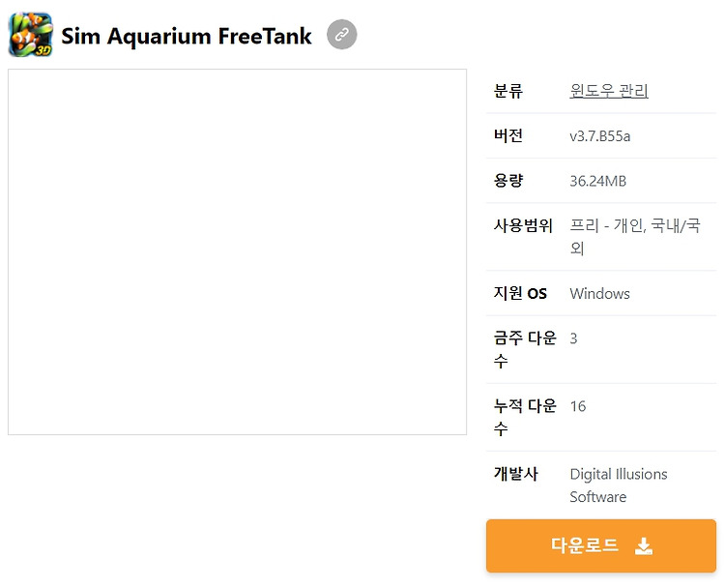Click the Sim Aquarium clownfish app icon
Viewport: 725px width, 588px height.
tap(31, 35)
